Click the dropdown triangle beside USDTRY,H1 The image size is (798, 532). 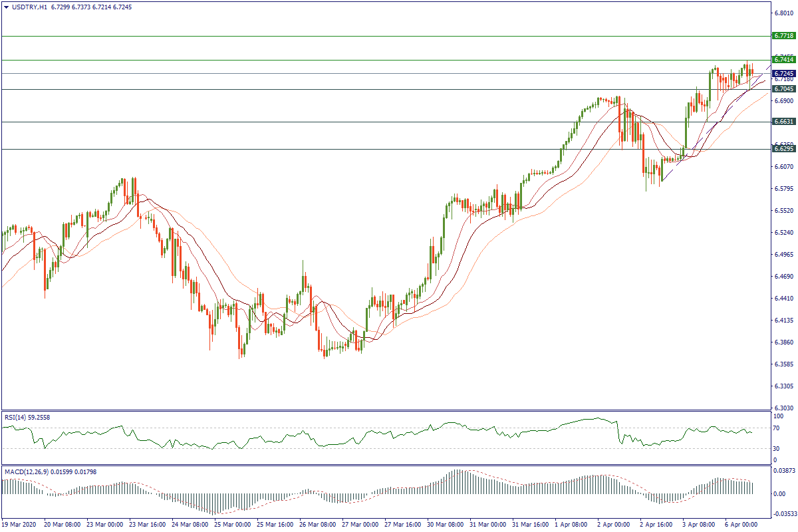click(7, 7)
